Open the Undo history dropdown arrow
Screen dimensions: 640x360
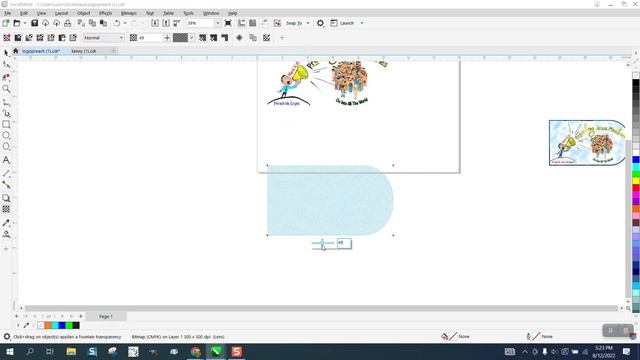point(125,23)
